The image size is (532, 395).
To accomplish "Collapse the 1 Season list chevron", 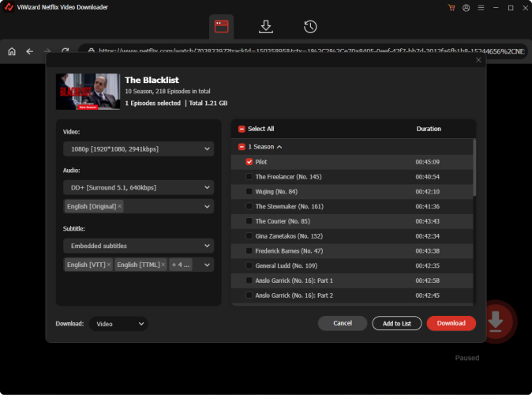I will point(279,147).
